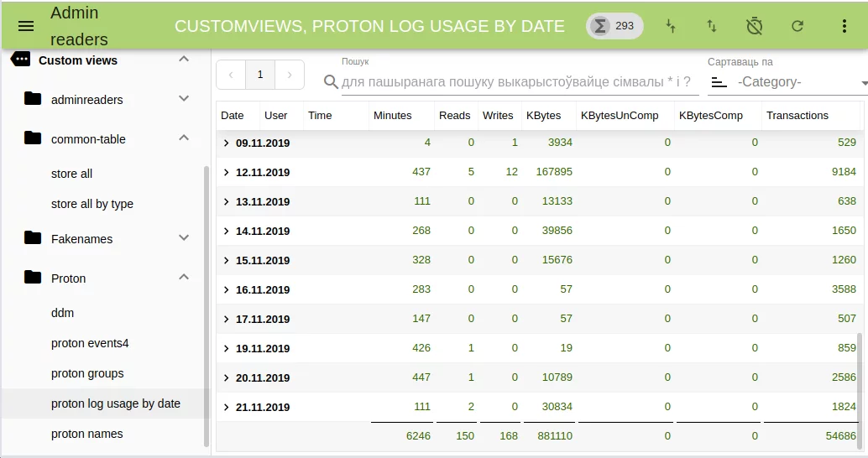The image size is (868, 458).
Task: Expand the 12.11.2019 row
Action: [226, 172]
